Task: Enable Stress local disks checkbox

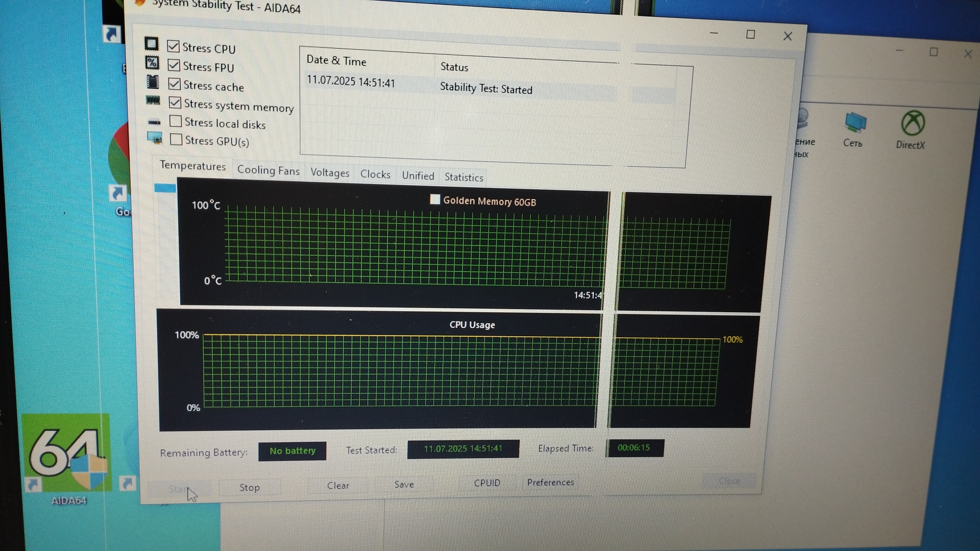Action: [x=176, y=121]
